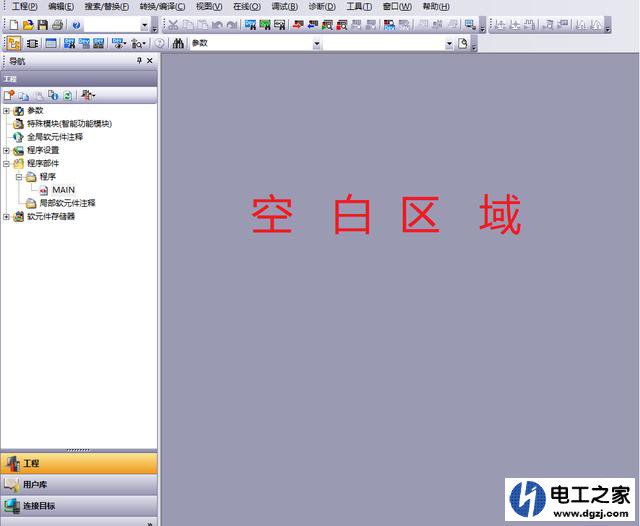Toggle the navigation panel pin
This screenshot has width=640, height=526.
(139, 61)
